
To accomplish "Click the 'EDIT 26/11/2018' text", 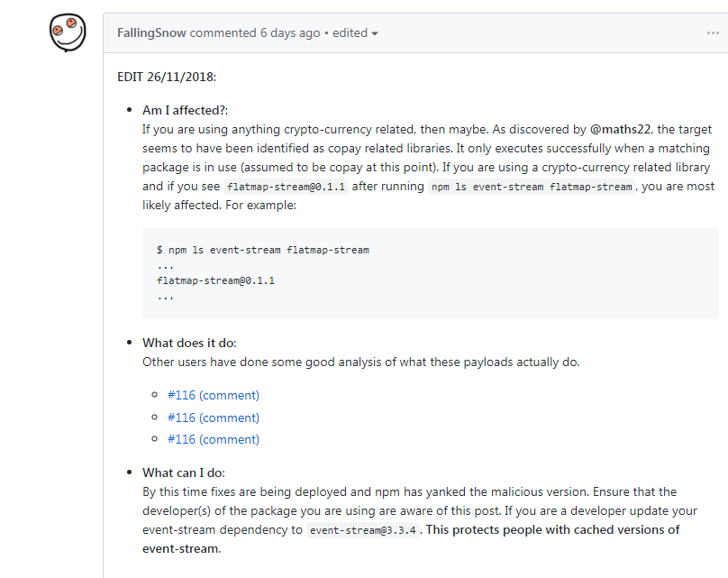I will coord(166,77).
